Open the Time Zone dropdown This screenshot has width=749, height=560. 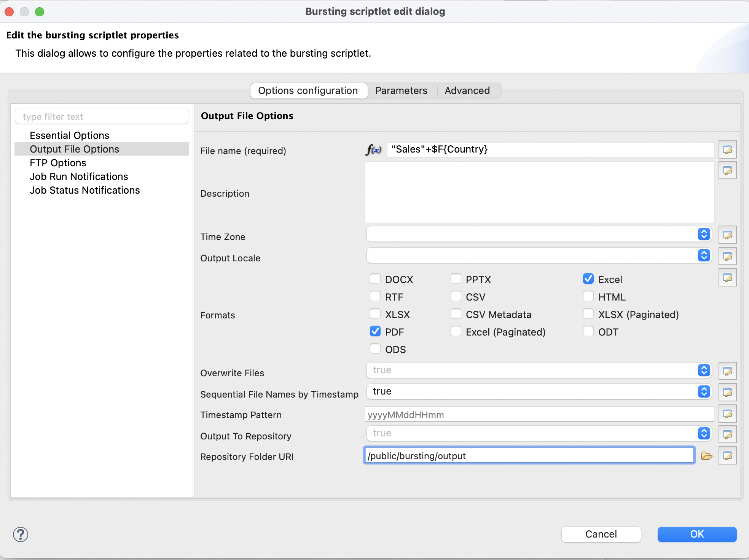point(539,234)
